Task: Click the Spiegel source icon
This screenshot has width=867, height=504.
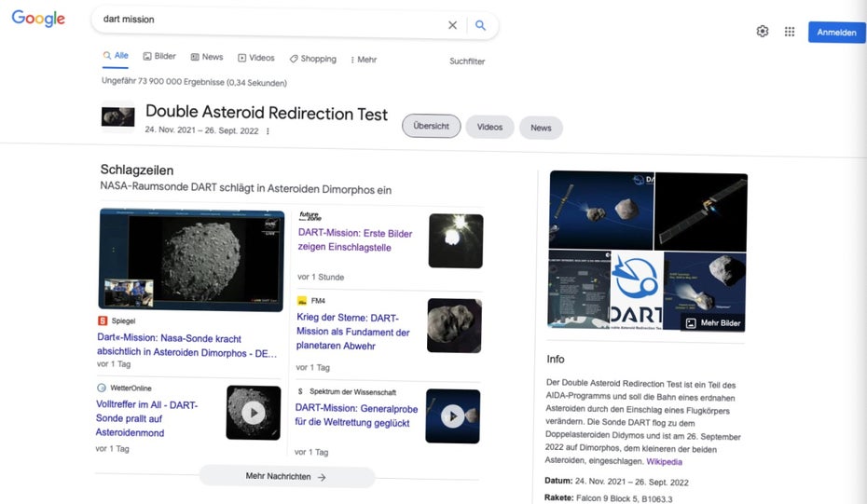Action: tap(103, 320)
